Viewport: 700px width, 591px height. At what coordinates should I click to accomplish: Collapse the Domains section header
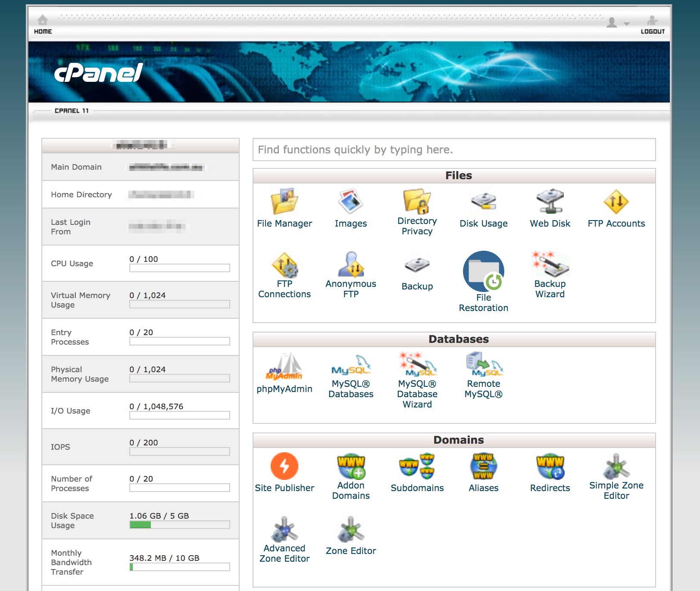coord(454,440)
